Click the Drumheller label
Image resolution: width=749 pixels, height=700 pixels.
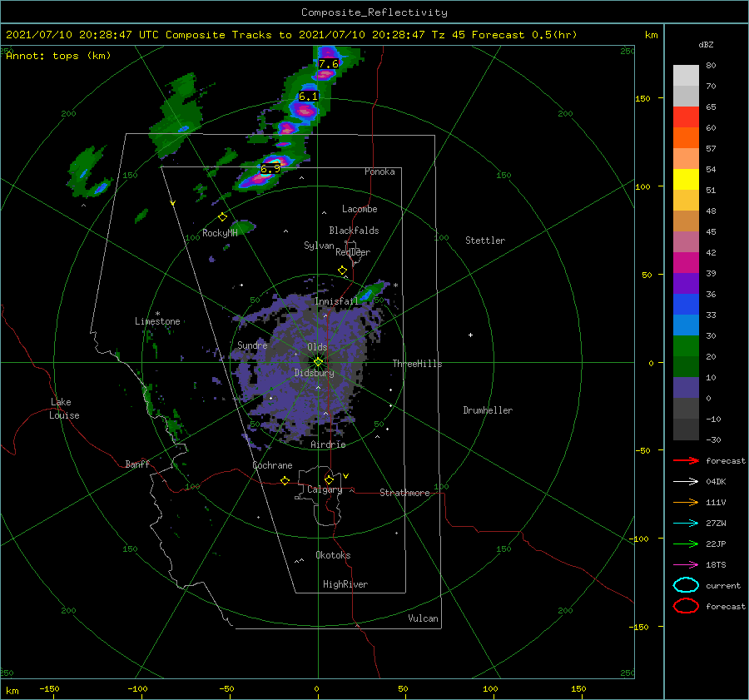[488, 410]
